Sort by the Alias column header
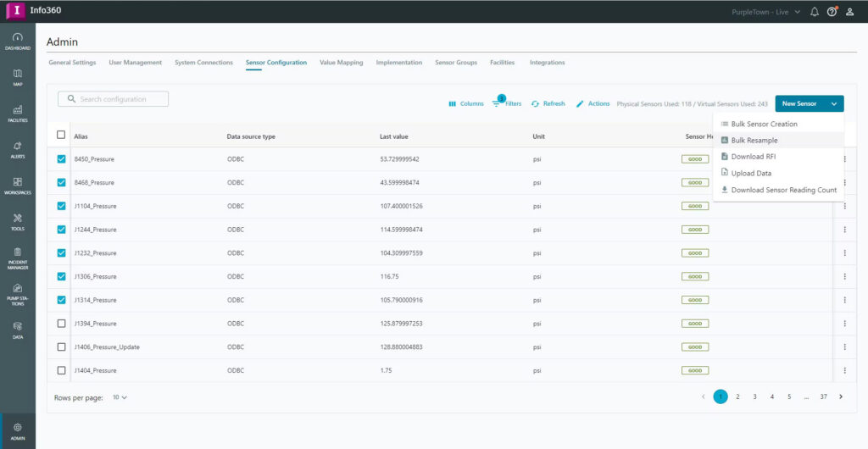Image resolution: width=868 pixels, height=449 pixels. [x=81, y=136]
